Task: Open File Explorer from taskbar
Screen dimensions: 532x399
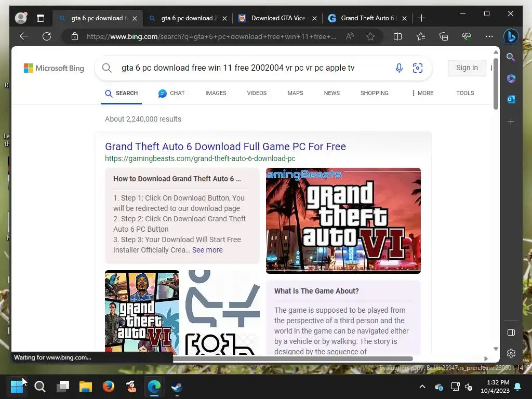Action: point(86,387)
